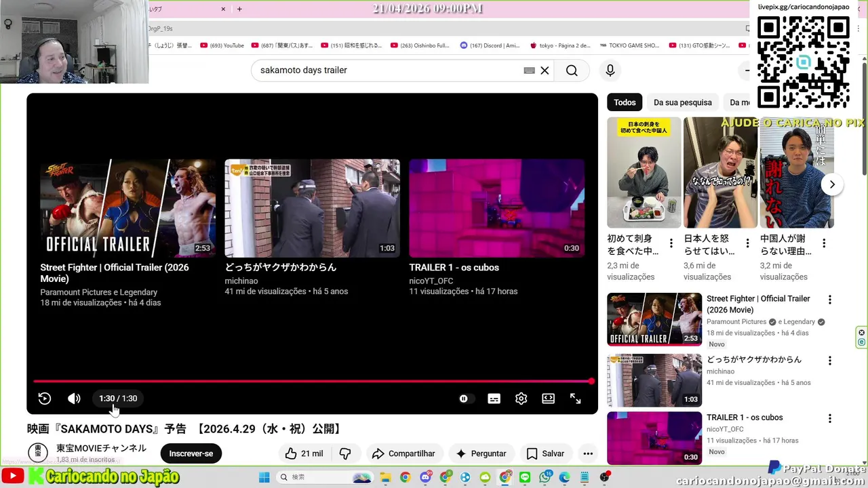Open more actions menu beside Salvar
This screenshot has width=868, height=488.
[588, 453]
